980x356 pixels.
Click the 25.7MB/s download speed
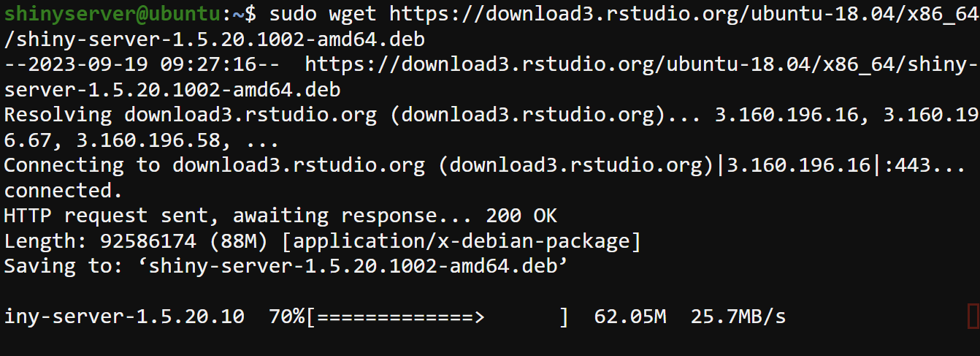click(x=738, y=317)
